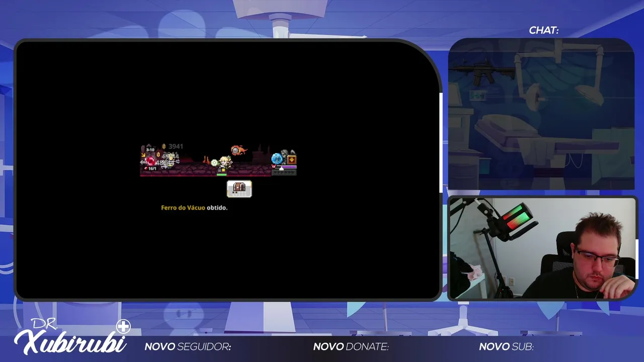This screenshot has width=644, height=362.
Task: Click the blonde hero character
Action: [226, 162]
